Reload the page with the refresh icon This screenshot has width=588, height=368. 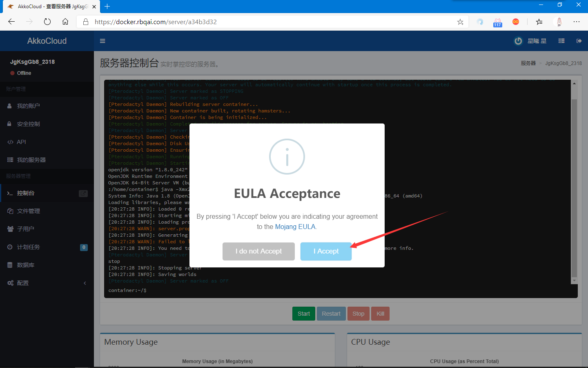(47, 22)
